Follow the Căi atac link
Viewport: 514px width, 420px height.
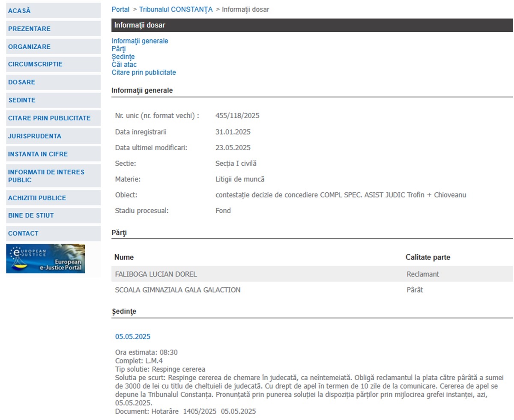(124, 65)
